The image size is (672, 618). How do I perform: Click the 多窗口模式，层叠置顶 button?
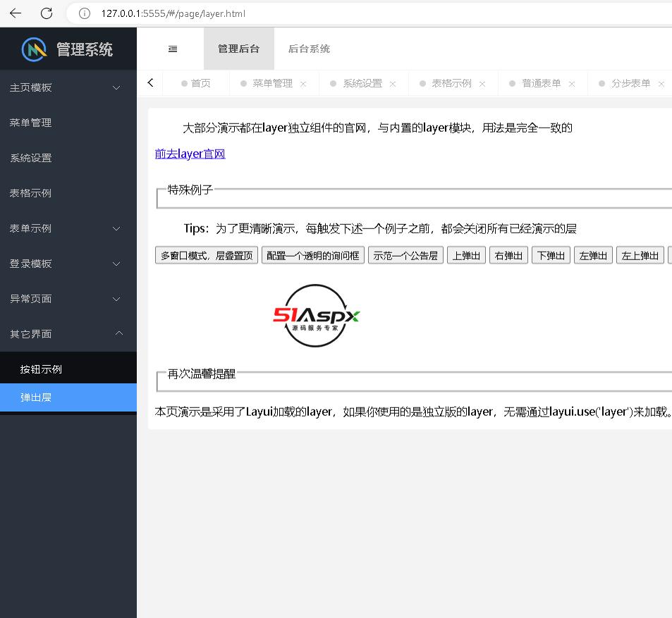coord(207,256)
